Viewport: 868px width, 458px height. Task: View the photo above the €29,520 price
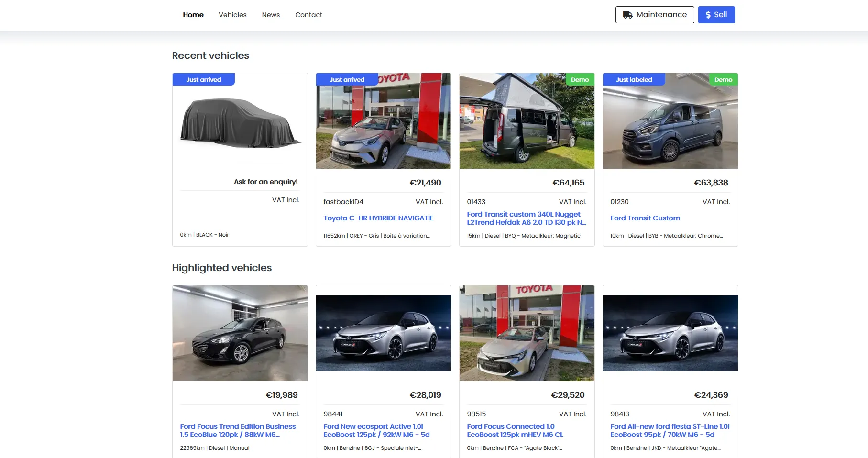coord(527,333)
